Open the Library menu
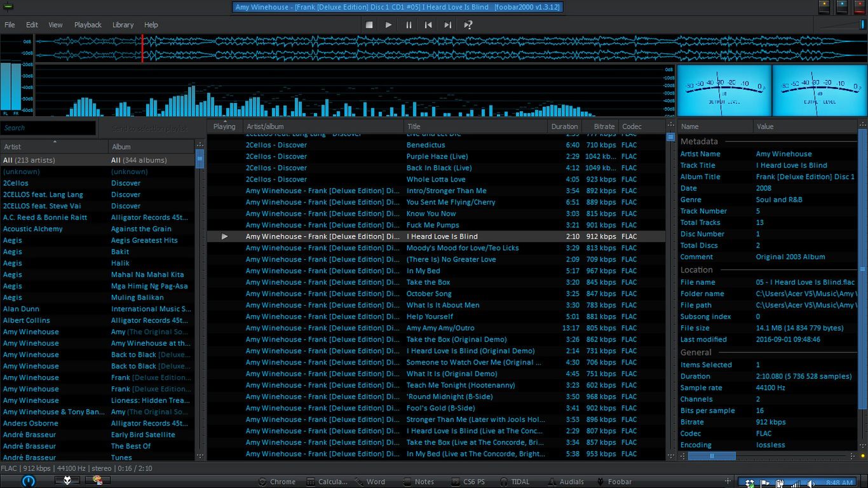 (123, 25)
